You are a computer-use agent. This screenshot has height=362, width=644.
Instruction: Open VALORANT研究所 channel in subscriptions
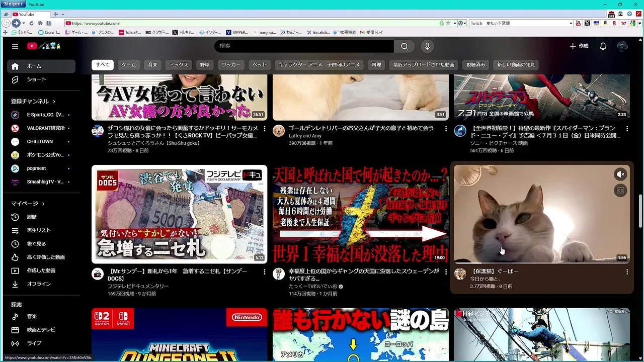pos(41,128)
